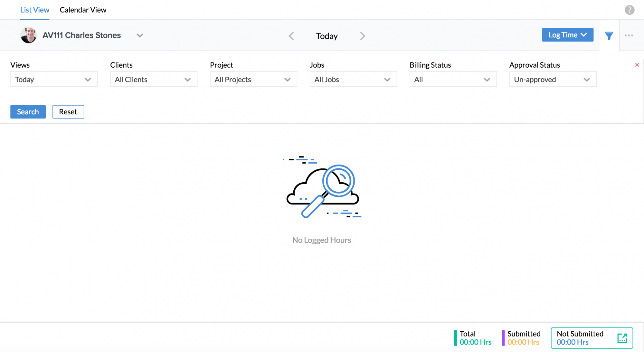
Task: Click the help question mark icon
Action: pos(630,10)
